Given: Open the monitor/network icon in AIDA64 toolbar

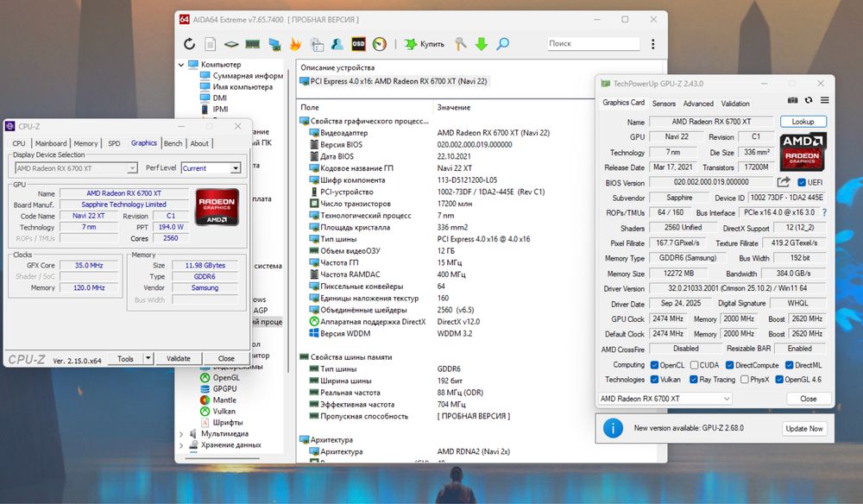Looking at the screenshot, I should pyautogui.click(x=274, y=44).
